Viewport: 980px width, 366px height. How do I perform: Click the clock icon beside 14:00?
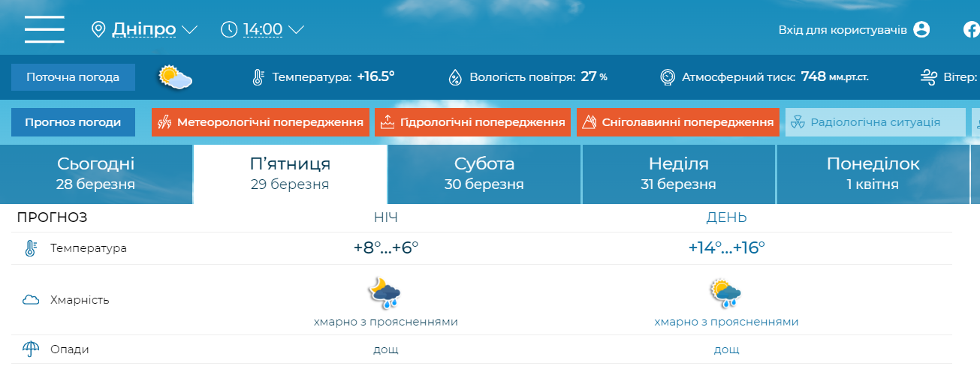[x=229, y=29]
